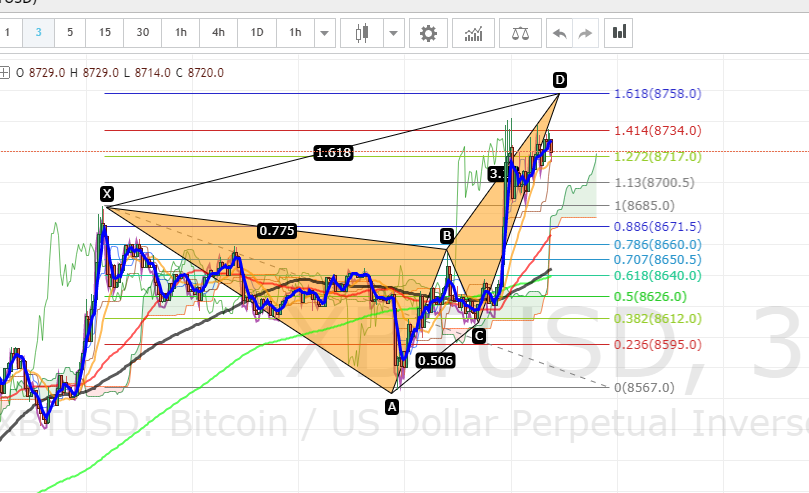This screenshot has width=809, height=493.
Task: Click the 0.775 ratio label
Action: pyautogui.click(x=277, y=231)
